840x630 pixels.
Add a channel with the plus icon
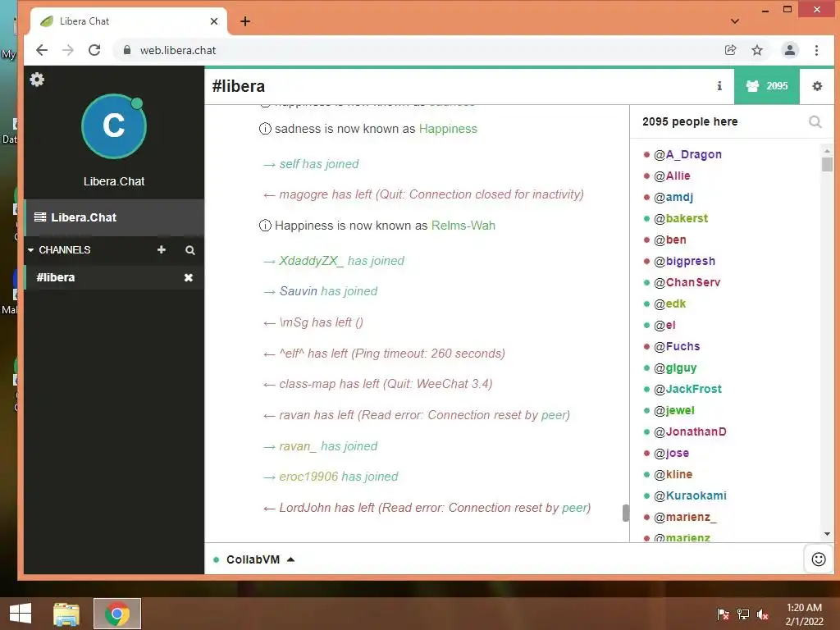162,249
